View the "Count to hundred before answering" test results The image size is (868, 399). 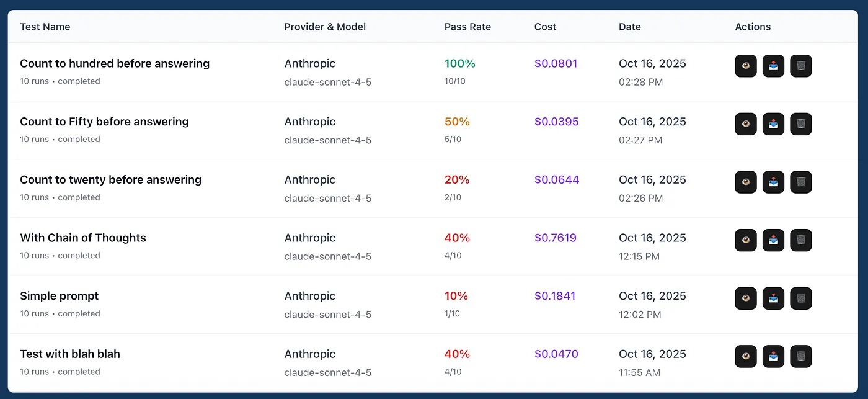tap(745, 66)
